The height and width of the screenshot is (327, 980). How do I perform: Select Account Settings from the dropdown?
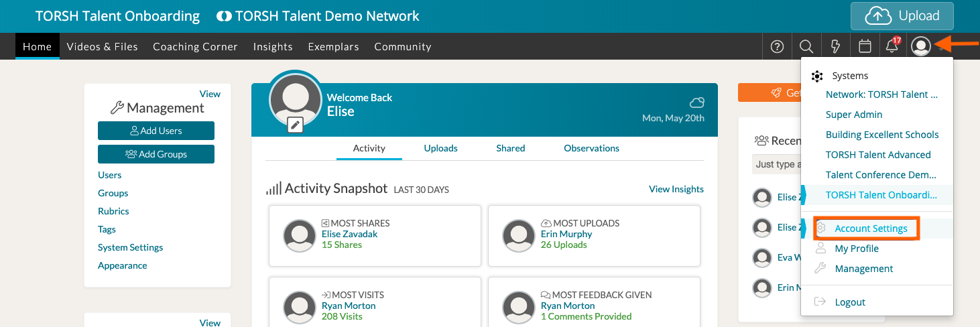coord(871,228)
